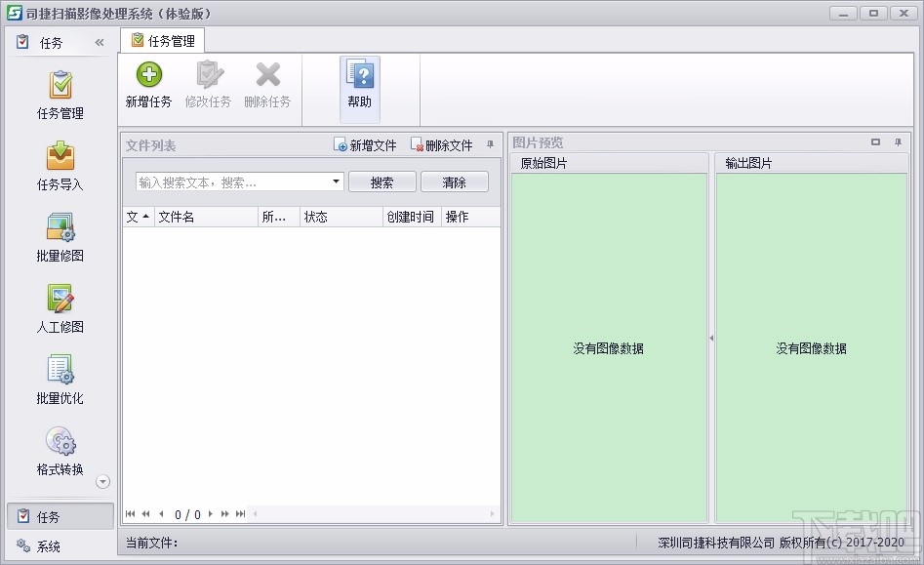Screen dimensions: 924x565
Task: Go to last page in pager
Action: [240, 514]
